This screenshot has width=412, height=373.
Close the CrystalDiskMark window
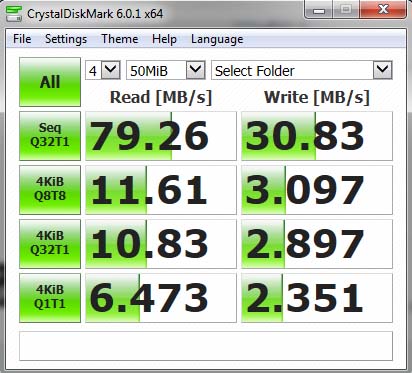[383, 9]
